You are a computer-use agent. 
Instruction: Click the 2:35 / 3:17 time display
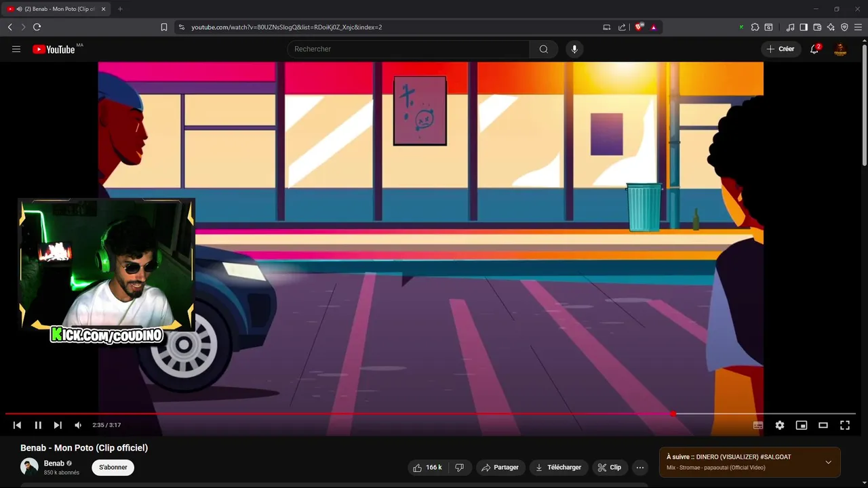106,425
